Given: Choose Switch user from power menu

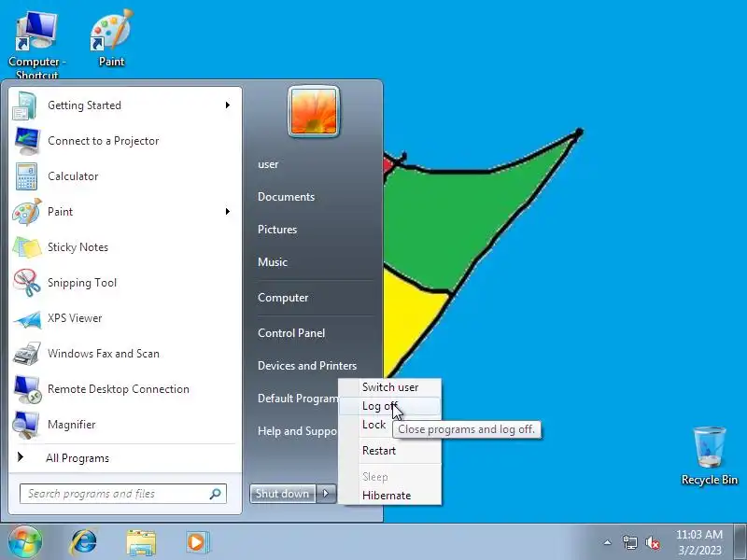Looking at the screenshot, I should (390, 387).
